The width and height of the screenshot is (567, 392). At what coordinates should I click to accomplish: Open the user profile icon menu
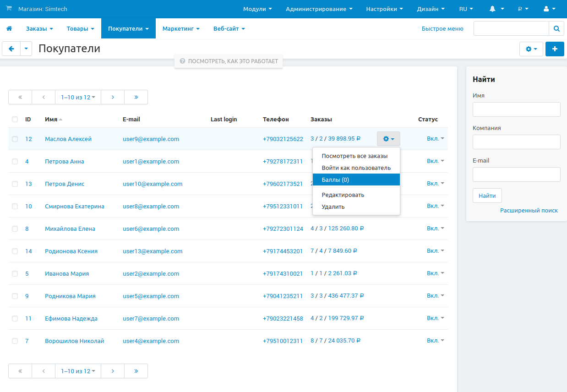coord(549,9)
